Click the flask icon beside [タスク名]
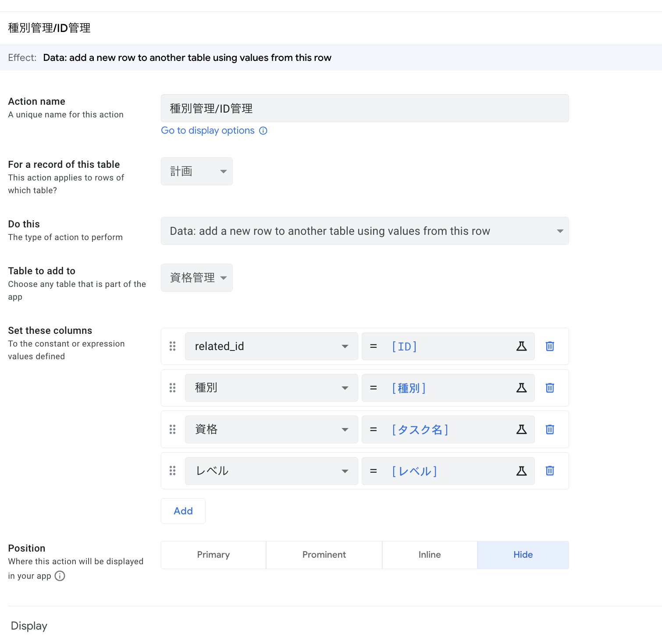 pyautogui.click(x=521, y=429)
